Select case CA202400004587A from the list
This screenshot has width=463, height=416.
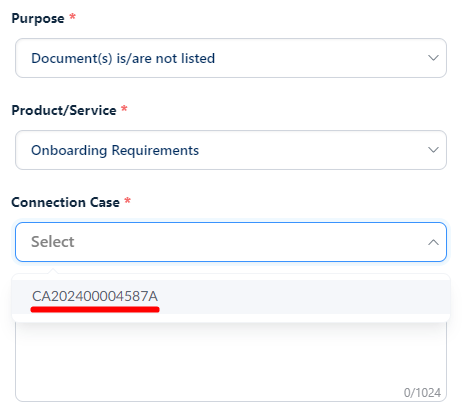tap(231, 297)
